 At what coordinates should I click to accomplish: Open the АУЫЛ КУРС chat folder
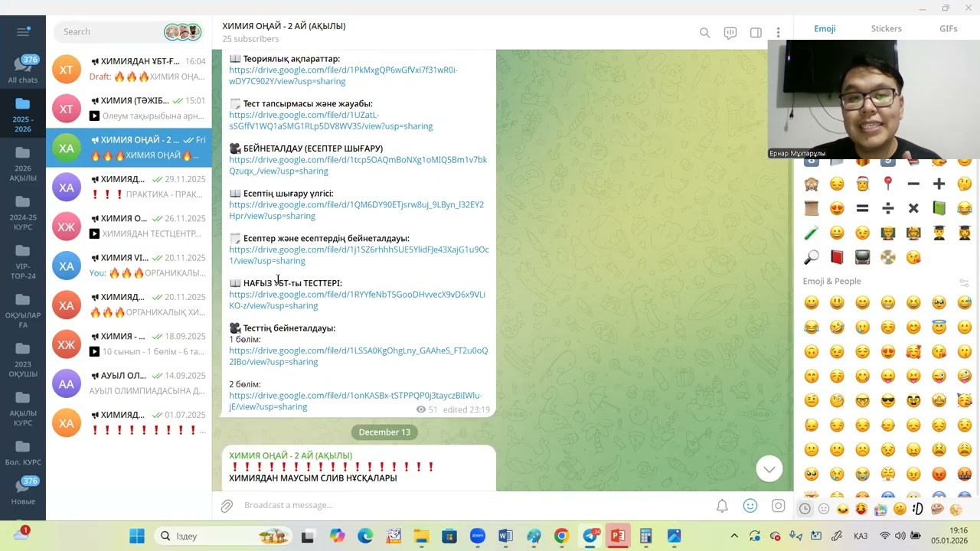click(23, 407)
